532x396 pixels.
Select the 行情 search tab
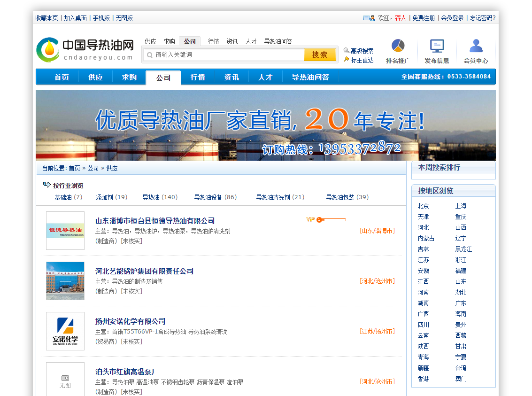[x=214, y=41]
